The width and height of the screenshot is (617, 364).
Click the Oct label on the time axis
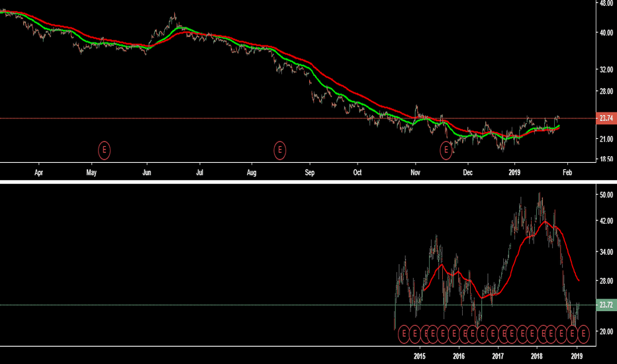click(357, 172)
